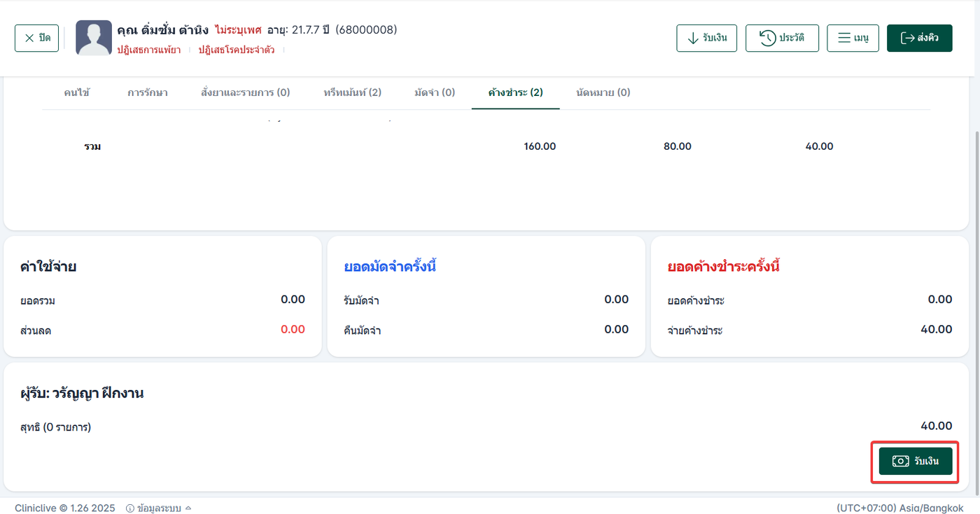
Task: Click the ปฏิเสธโรคประจำตัว chronic disease link
Action: tap(237, 50)
